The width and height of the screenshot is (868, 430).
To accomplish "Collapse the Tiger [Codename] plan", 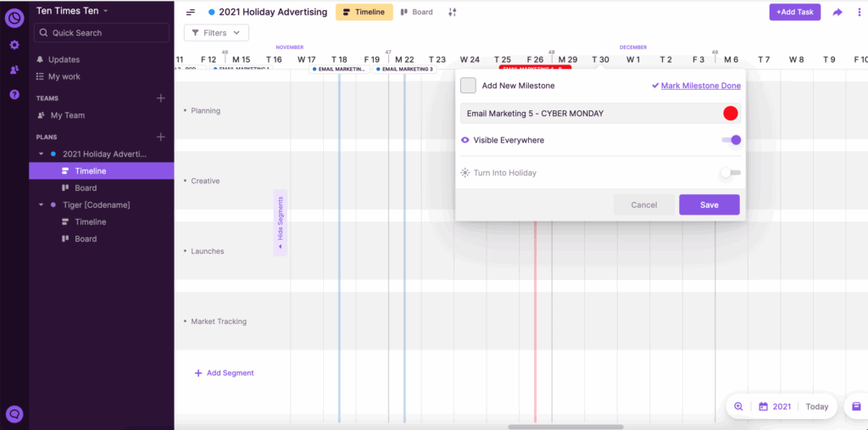I will tap(41, 204).
